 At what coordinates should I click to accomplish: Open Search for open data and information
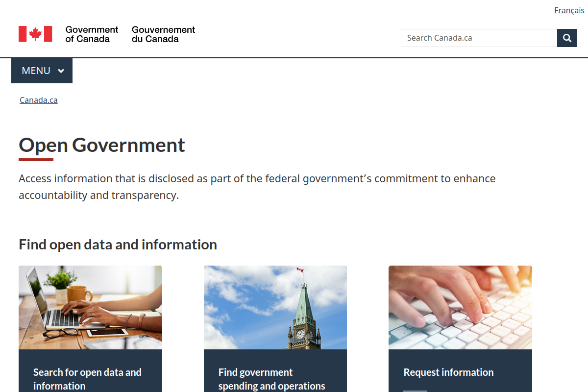coord(87,379)
